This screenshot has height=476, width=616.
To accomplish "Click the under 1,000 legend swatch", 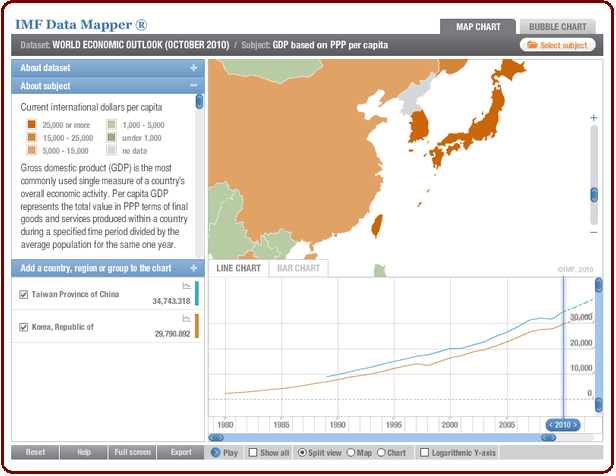I will tap(112, 137).
